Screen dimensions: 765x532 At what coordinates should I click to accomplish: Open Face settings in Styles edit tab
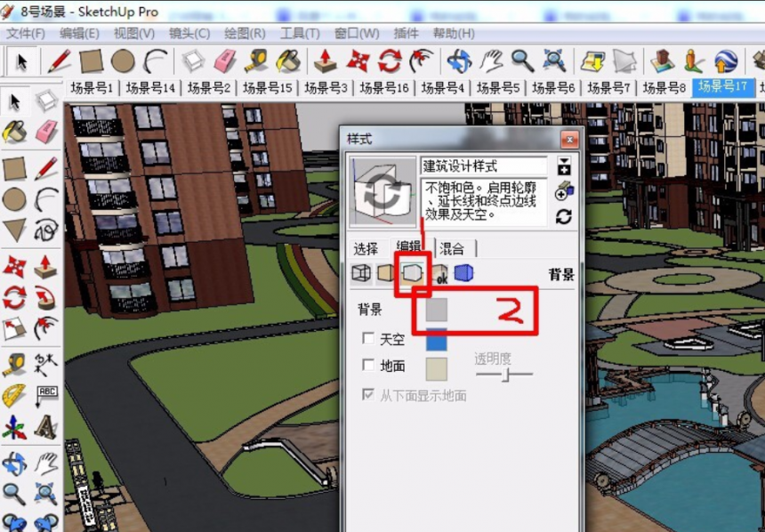pos(385,273)
